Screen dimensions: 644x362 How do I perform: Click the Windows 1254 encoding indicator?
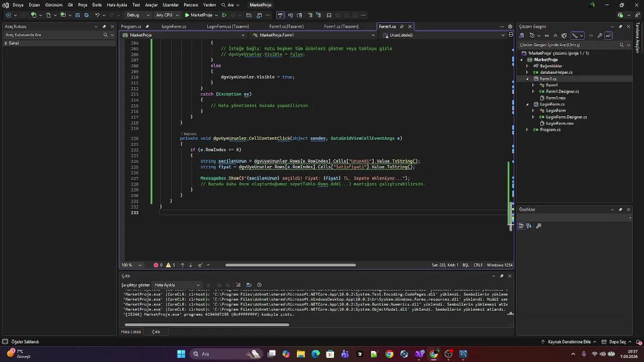tap(500, 265)
